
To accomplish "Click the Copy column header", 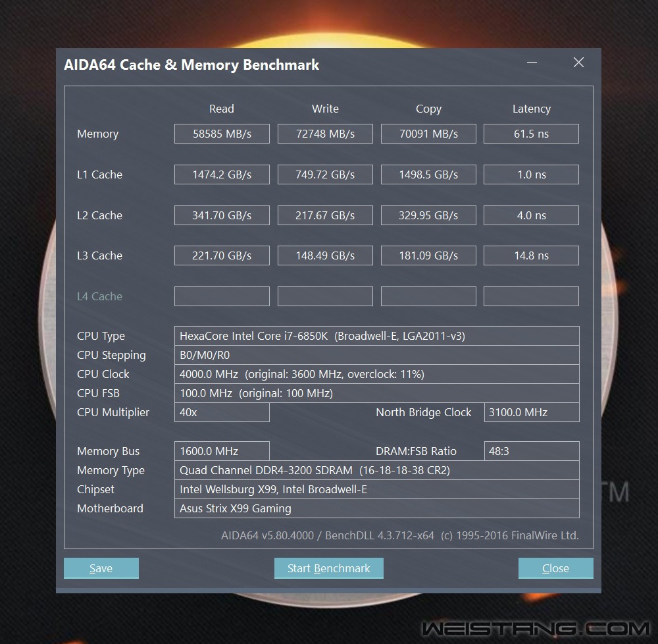I will pos(428,109).
